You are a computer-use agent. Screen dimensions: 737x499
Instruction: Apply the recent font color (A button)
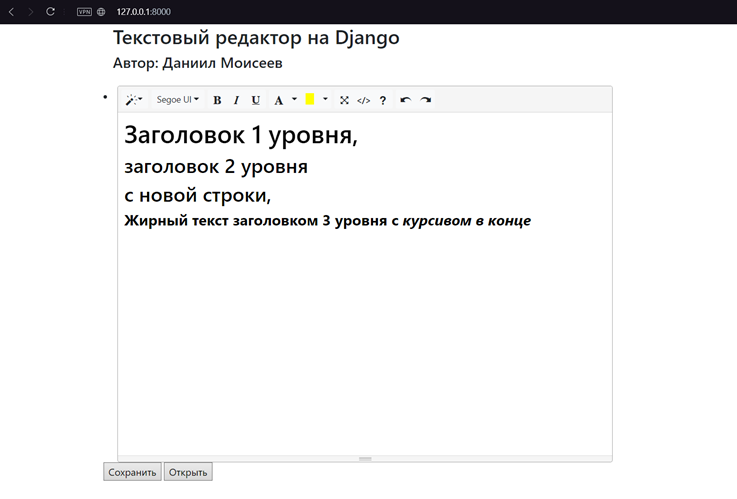point(279,100)
